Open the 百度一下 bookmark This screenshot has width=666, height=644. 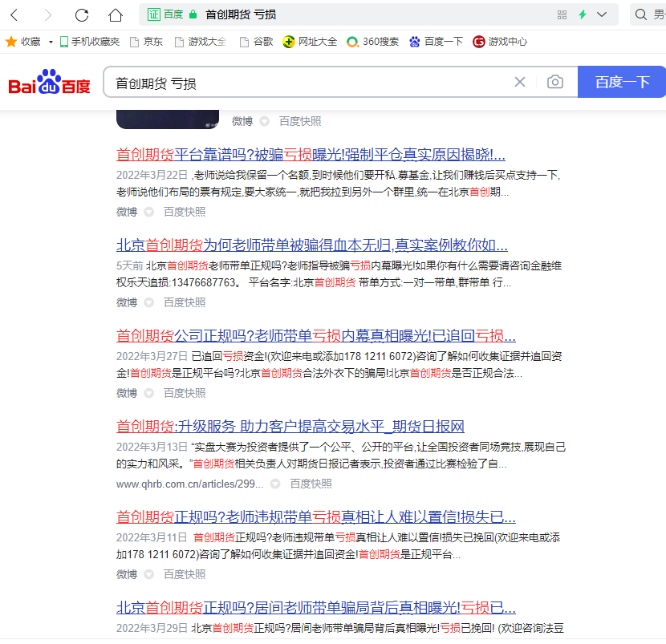pos(436,42)
